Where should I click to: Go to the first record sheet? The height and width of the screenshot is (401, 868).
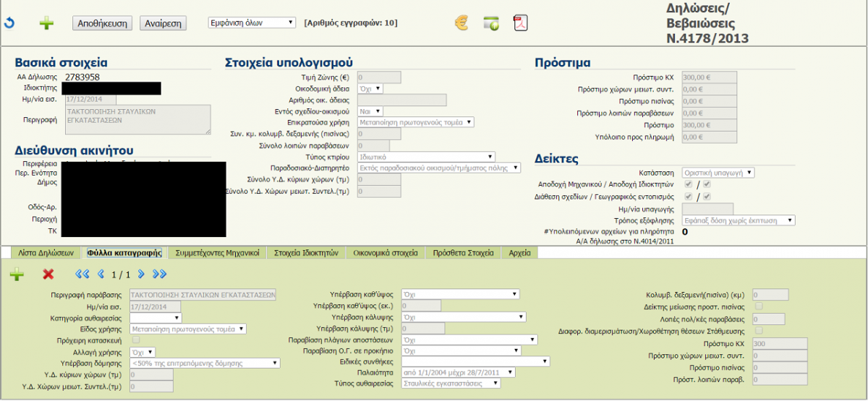click(82, 275)
